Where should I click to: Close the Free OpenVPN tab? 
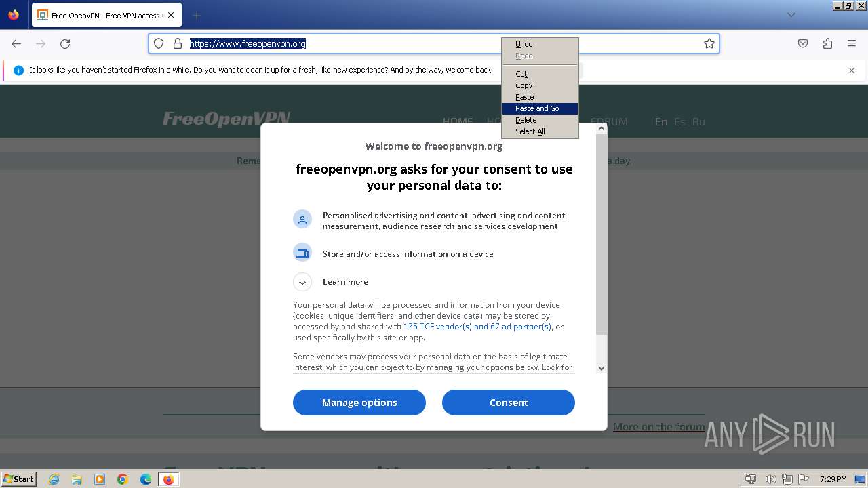pyautogui.click(x=171, y=15)
